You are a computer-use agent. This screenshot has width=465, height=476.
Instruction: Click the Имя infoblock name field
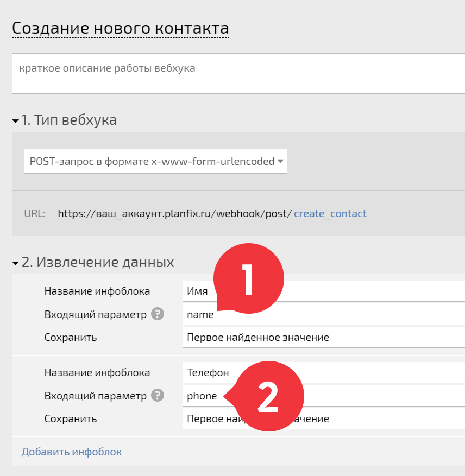coord(324,291)
